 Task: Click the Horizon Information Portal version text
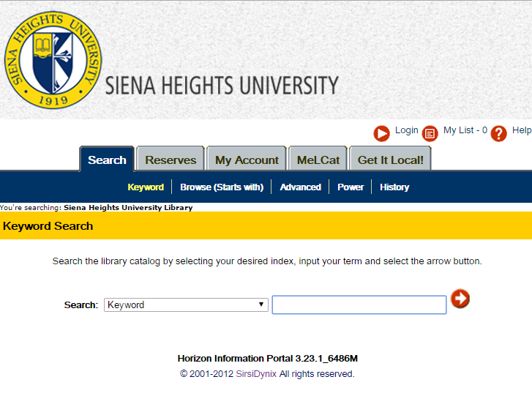click(x=267, y=359)
